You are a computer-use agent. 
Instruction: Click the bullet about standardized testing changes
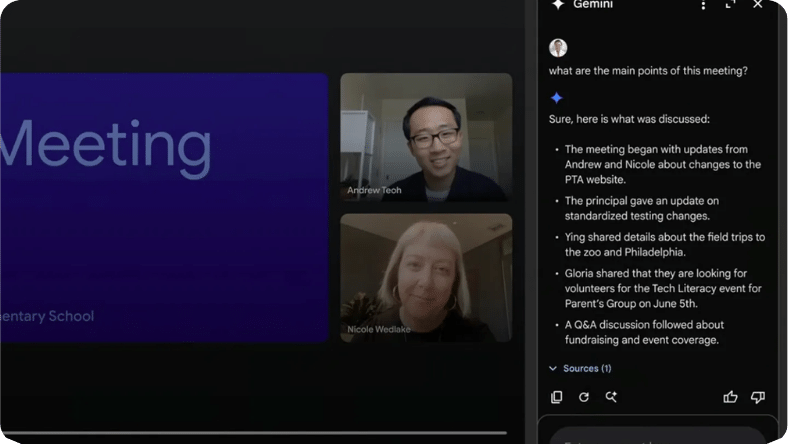[x=642, y=208]
